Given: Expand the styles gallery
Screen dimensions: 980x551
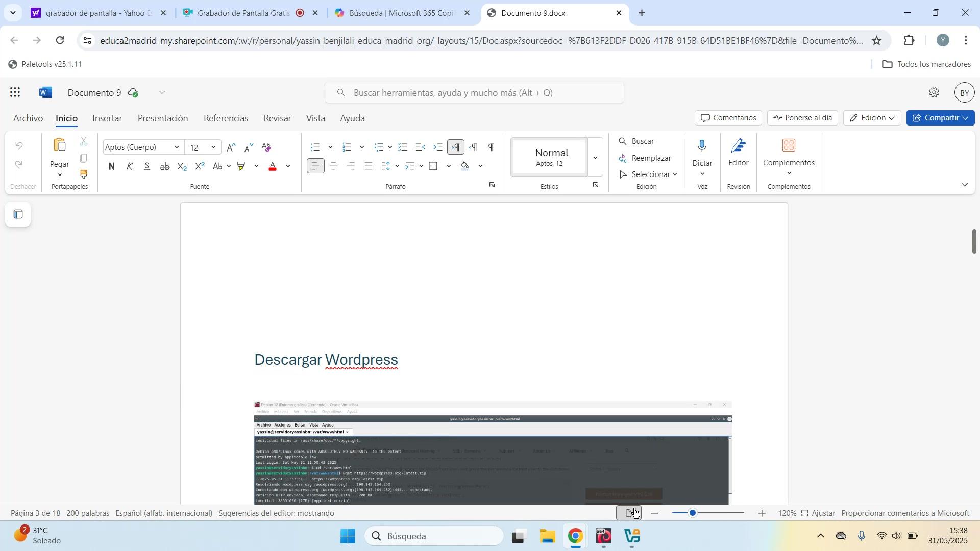Looking at the screenshot, I should [x=595, y=158].
